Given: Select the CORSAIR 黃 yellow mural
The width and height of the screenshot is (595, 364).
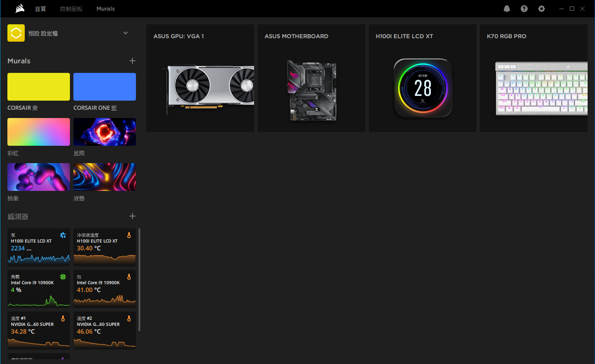Looking at the screenshot, I should 39,87.
